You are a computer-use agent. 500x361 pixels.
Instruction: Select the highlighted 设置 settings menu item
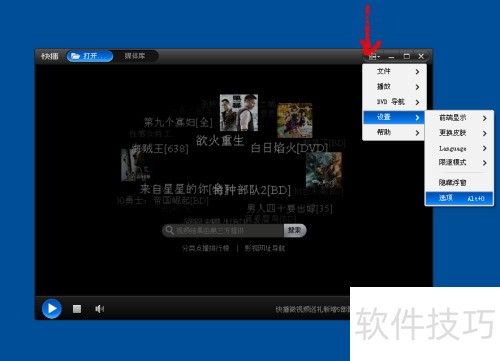394,117
